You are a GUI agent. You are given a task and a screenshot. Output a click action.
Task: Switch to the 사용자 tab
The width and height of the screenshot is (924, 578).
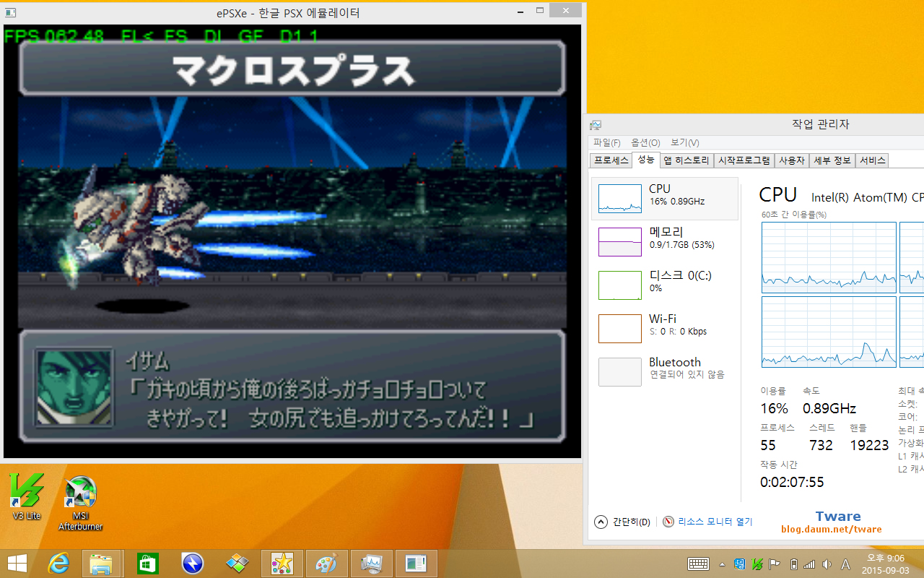[792, 160]
